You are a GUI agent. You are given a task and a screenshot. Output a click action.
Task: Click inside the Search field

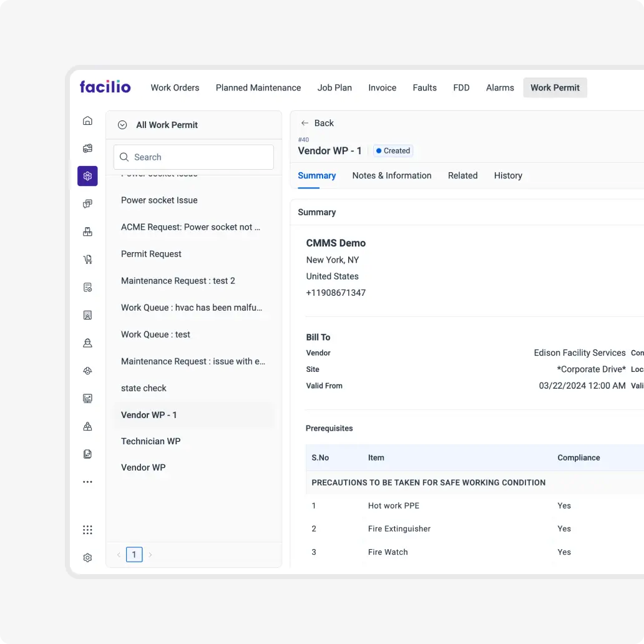click(193, 157)
